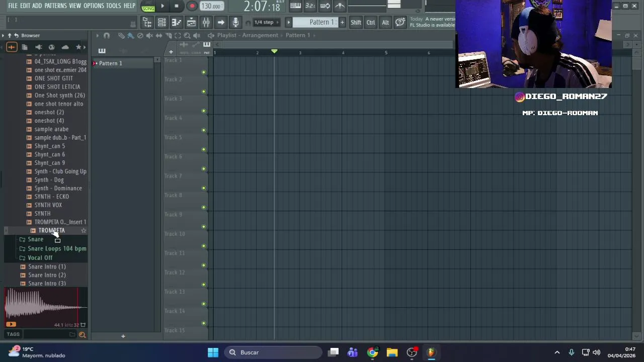Click the browser starred favorites tab icon
This screenshot has width=644, height=362.
coord(78,47)
